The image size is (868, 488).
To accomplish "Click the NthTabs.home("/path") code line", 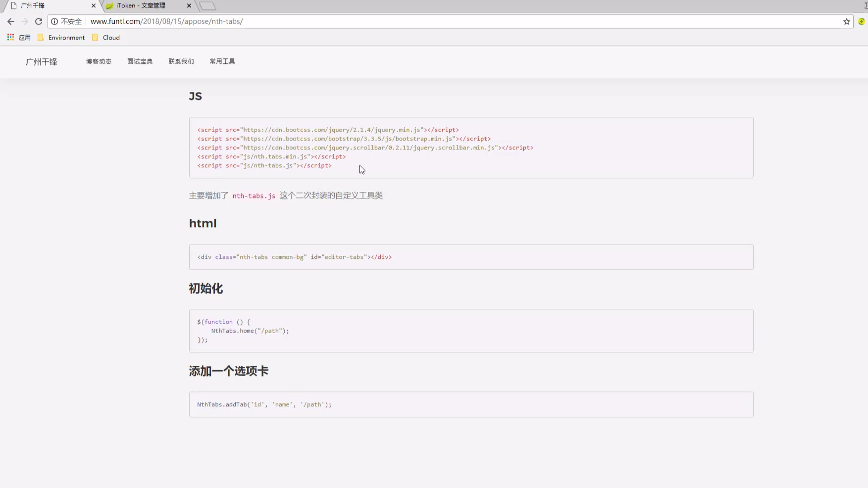I will tap(250, 331).
